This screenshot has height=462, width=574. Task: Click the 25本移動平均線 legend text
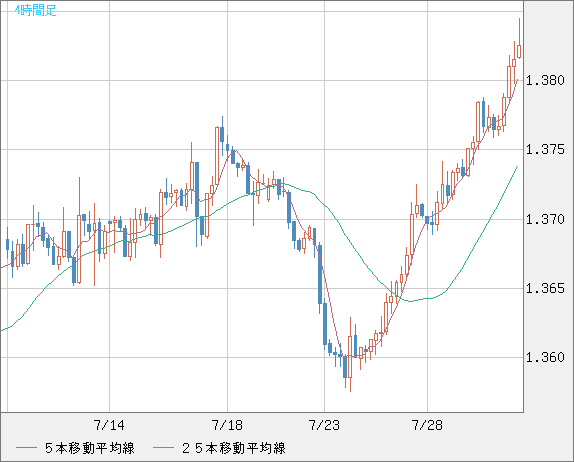coord(234,448)
